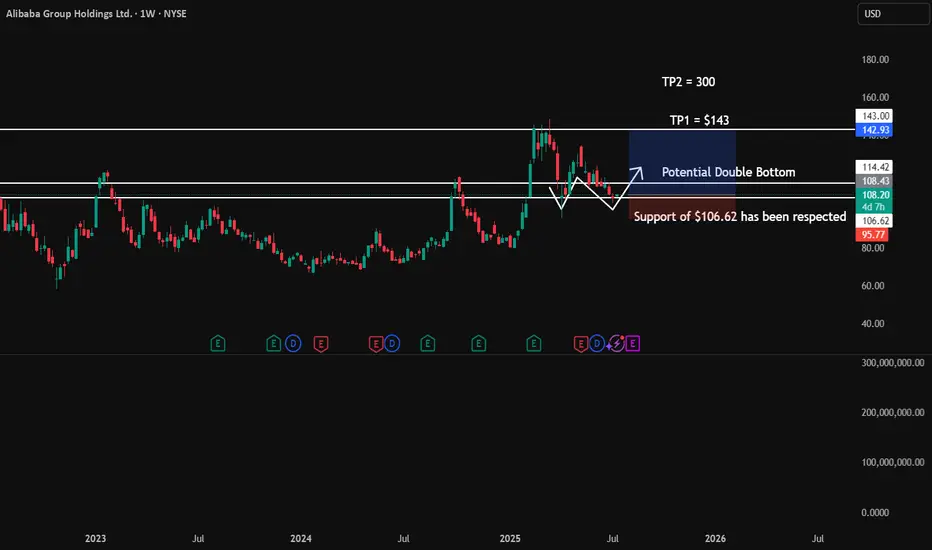Click the purple lightning latest-news marker
This screenshot has width=932, height=550.
click(616, 343)
